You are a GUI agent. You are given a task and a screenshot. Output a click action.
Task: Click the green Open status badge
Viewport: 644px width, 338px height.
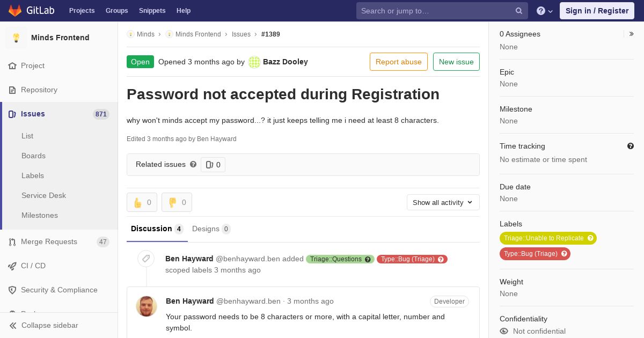click(x=140, y=62)
